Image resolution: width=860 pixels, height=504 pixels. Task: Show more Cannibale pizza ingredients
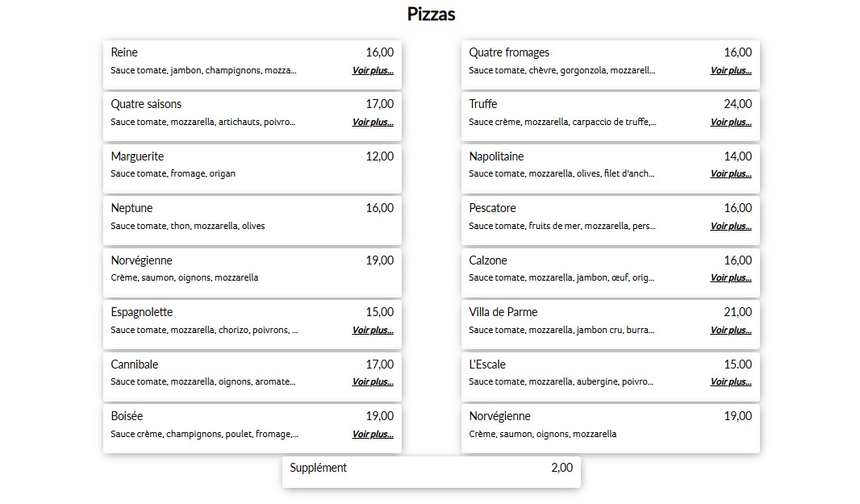[373, 381]
